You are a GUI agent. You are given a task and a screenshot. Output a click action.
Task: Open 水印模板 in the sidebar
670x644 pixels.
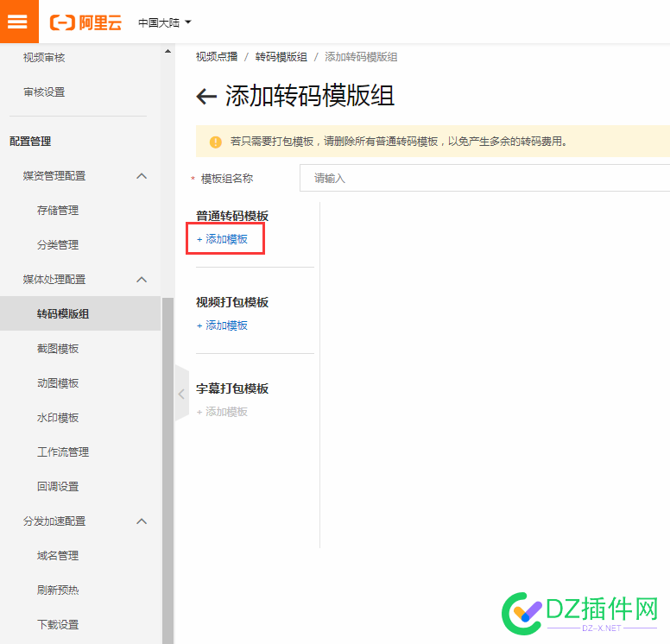pos(58,418)
